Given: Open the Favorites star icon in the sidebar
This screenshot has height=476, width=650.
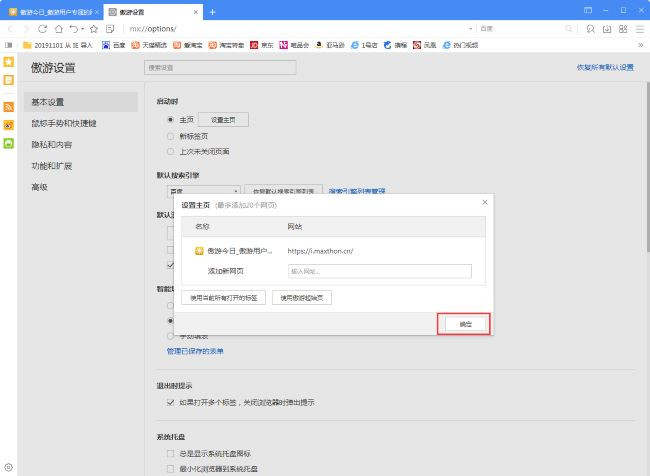Looking at the screenshot, I should pyautogui.click(x=8, y=62).
